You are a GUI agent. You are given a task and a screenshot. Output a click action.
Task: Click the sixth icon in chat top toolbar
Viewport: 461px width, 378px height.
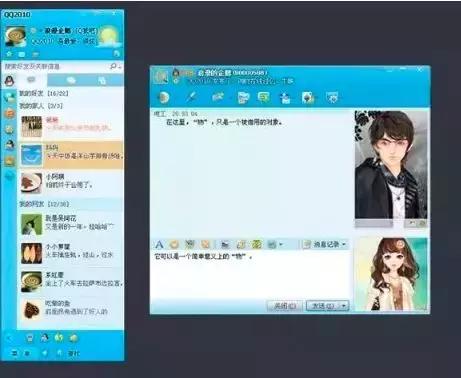pyautogui.click(x=285, y=98)
